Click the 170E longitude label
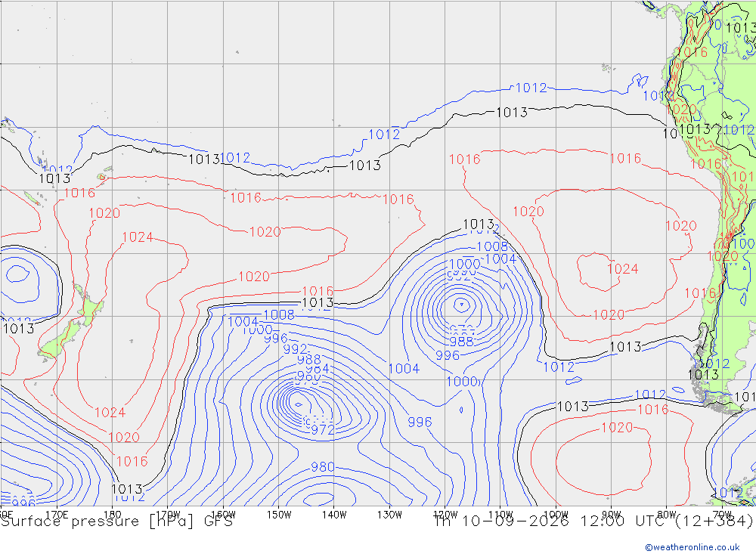Image resolution: width=756 pixels, height=554 pixels. point(57,515)
